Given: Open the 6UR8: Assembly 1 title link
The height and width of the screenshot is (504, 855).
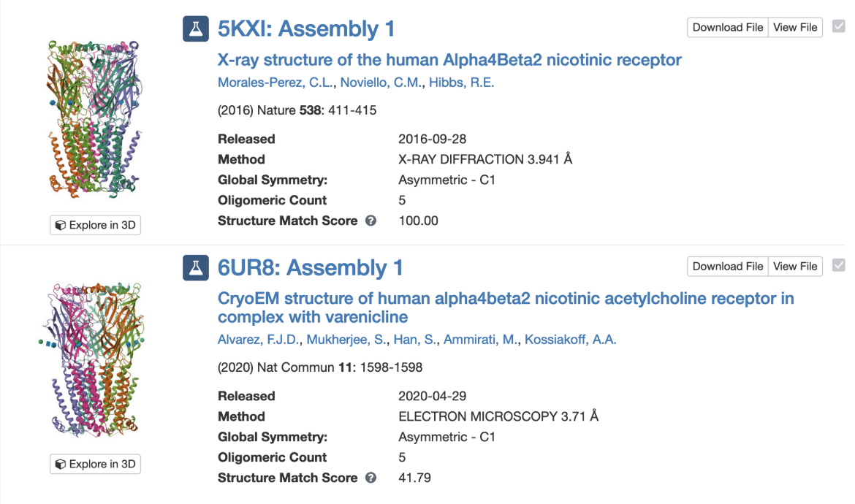Looking at the screenshot, I should (310, 268).
